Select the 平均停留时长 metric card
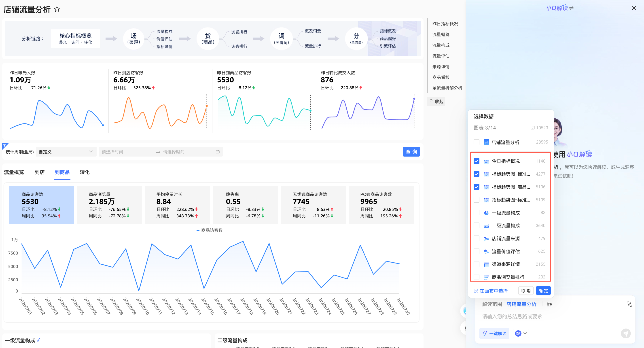The height and width of the screenshot is (348, 644). (x=177, y=205)
